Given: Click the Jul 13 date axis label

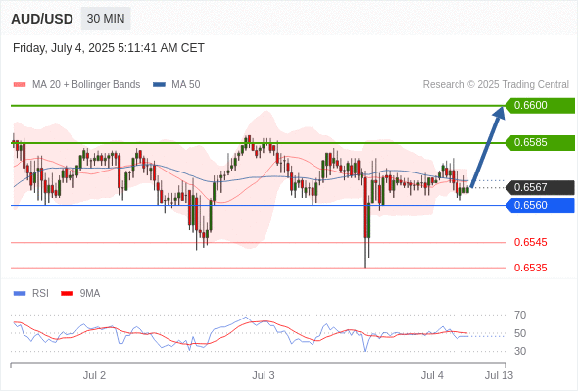Looking at the screenshot, I should point(499,375).
